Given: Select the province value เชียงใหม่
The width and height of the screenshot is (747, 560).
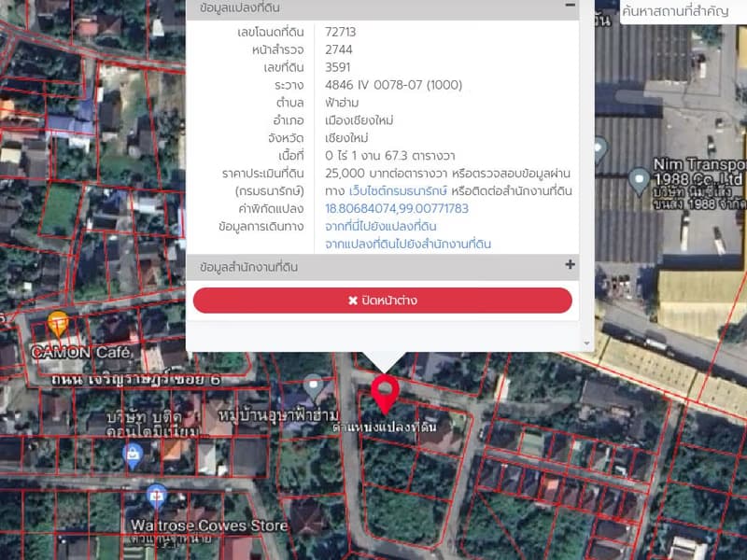Looking at the screenshot, I should click(346, 138).
